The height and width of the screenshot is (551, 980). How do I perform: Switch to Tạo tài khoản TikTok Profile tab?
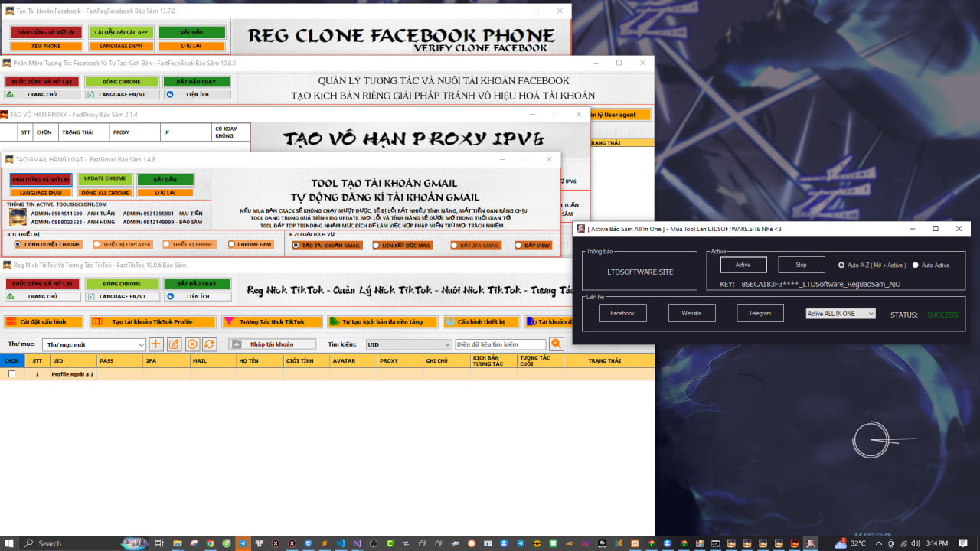click(152, 322)
